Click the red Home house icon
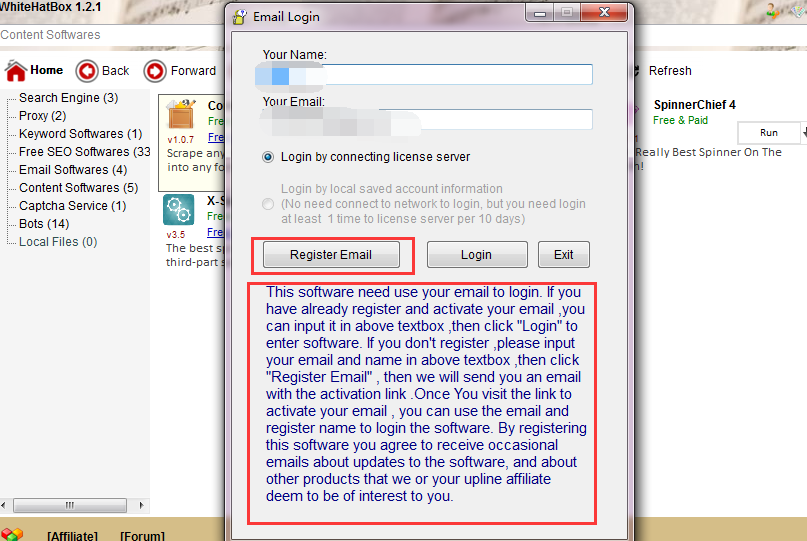This screenshot has height=541, width=807. [x=16, y=71]
